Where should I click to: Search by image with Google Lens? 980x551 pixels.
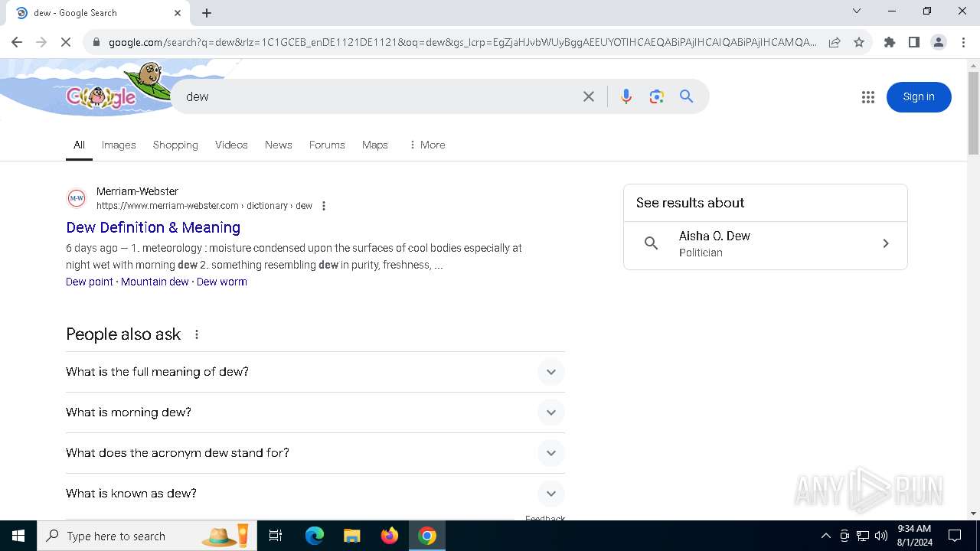(x=656, y=96)
